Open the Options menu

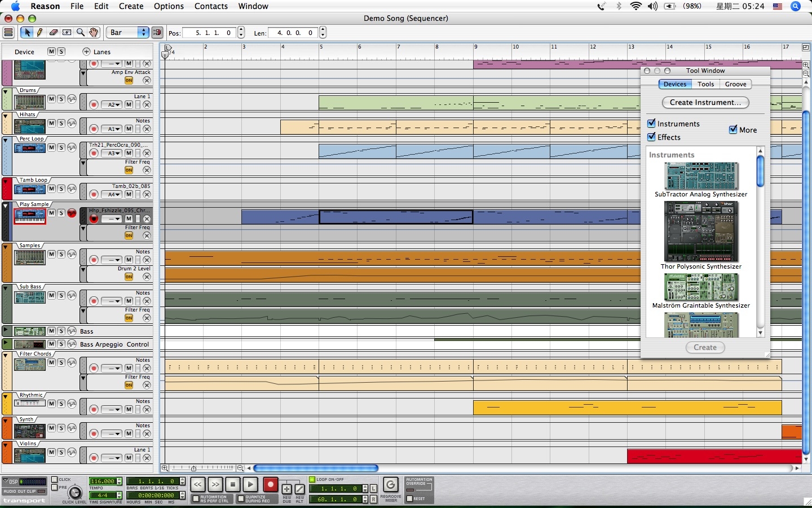(169, 6)
